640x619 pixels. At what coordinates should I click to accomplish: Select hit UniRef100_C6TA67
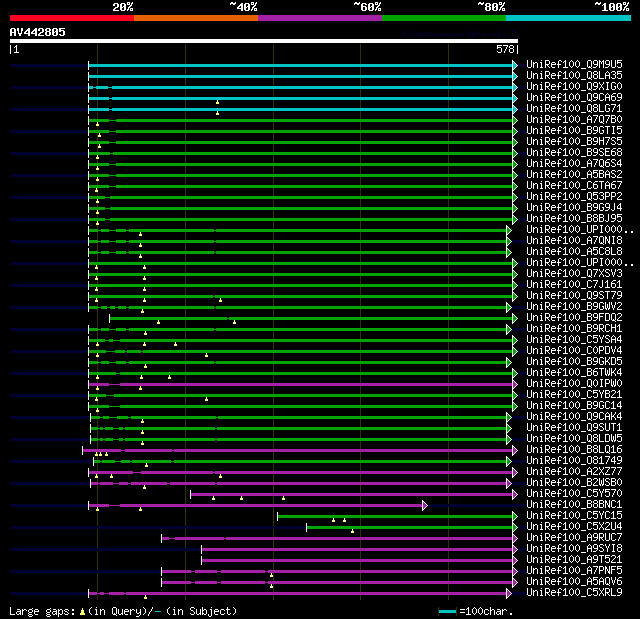click(574, 186)
